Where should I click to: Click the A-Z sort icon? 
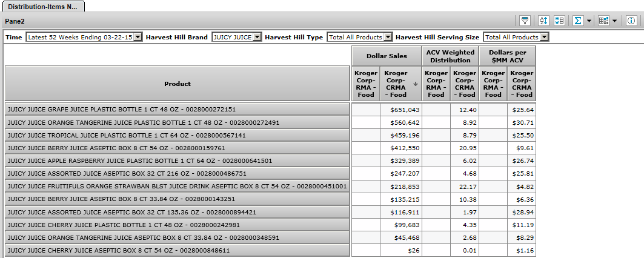point(543,21)
